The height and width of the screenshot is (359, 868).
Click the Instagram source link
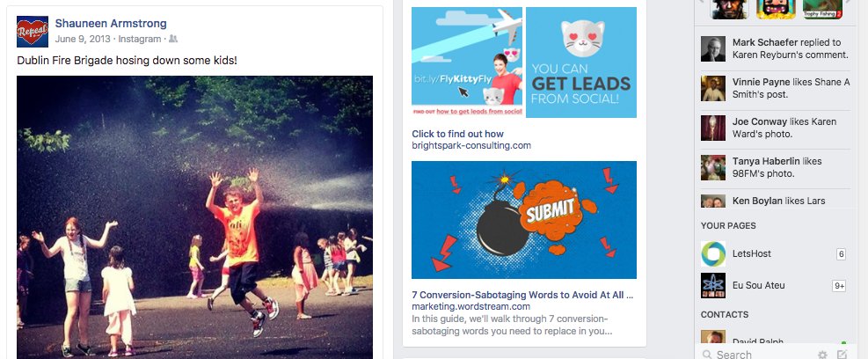140,39
